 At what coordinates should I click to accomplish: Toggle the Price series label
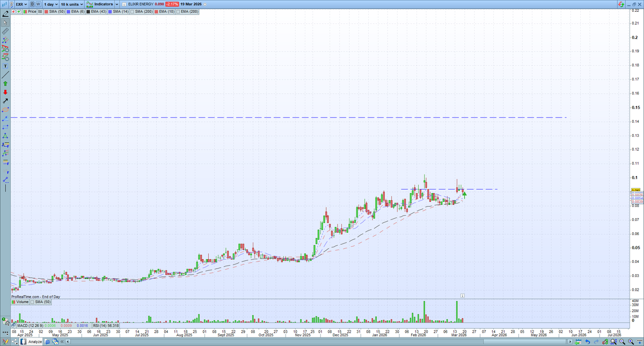pyautogui.click(x=29, y=12)
